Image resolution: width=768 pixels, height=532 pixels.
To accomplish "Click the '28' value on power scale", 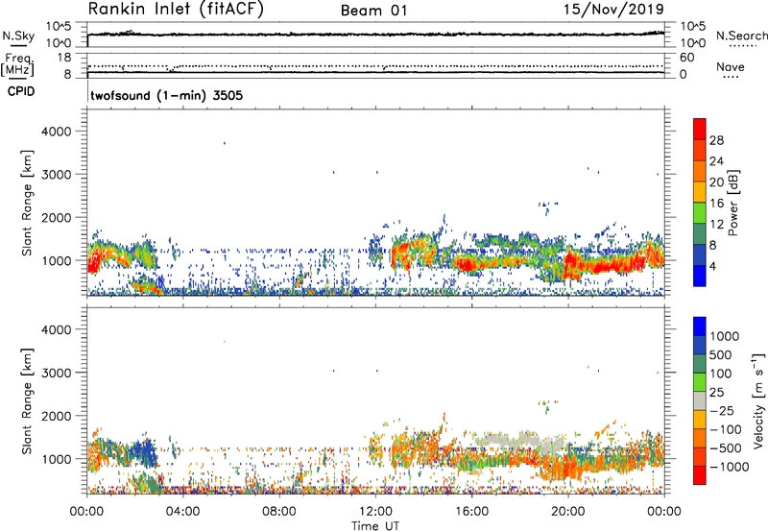I will [716, 140].
